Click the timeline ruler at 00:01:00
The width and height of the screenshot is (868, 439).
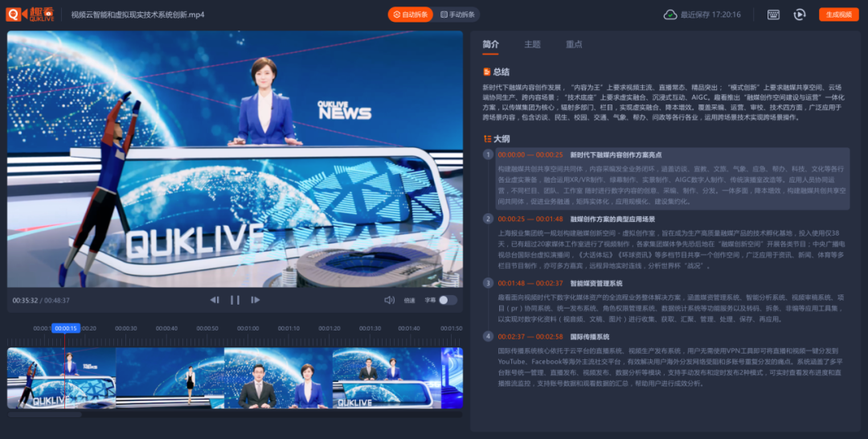point(248,328)
